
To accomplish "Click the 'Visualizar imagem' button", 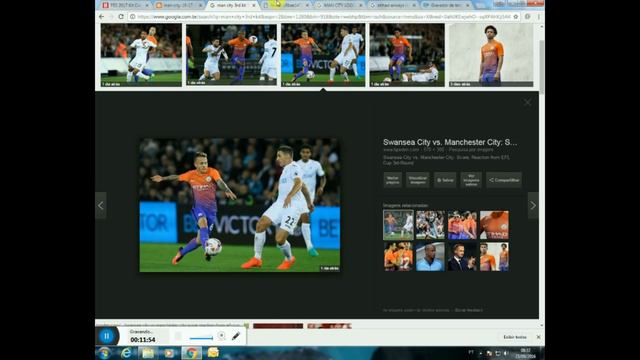I will tap(418, 180).
